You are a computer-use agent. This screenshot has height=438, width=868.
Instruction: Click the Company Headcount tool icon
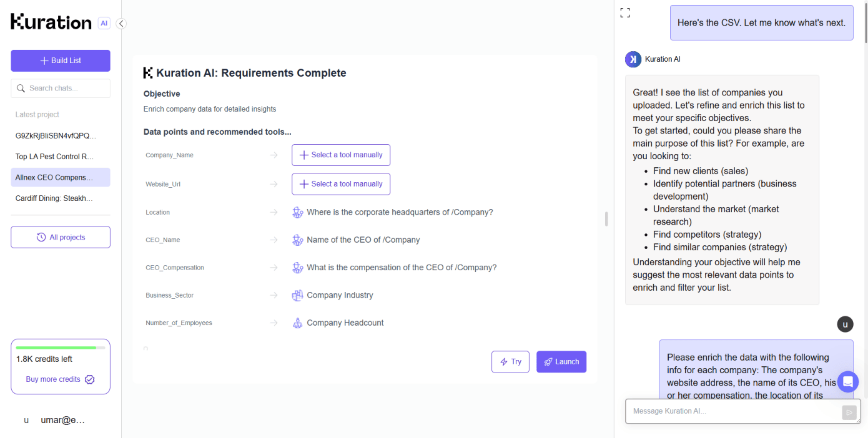(298, 323)
